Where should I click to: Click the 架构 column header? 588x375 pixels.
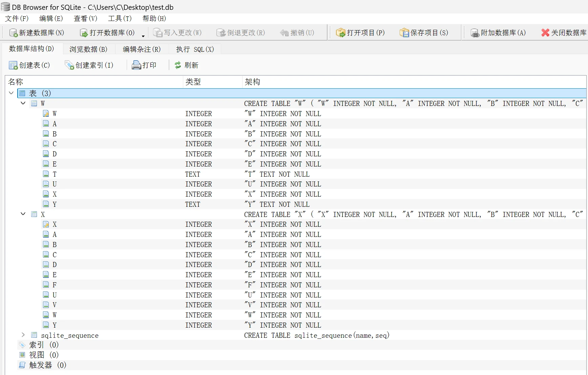click(252, 82)
